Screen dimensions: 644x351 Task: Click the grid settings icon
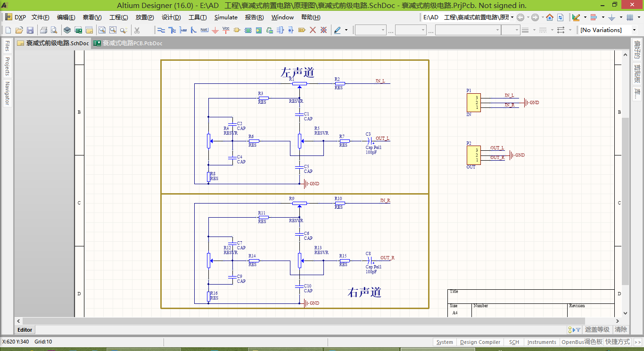(x=630, y=17)
